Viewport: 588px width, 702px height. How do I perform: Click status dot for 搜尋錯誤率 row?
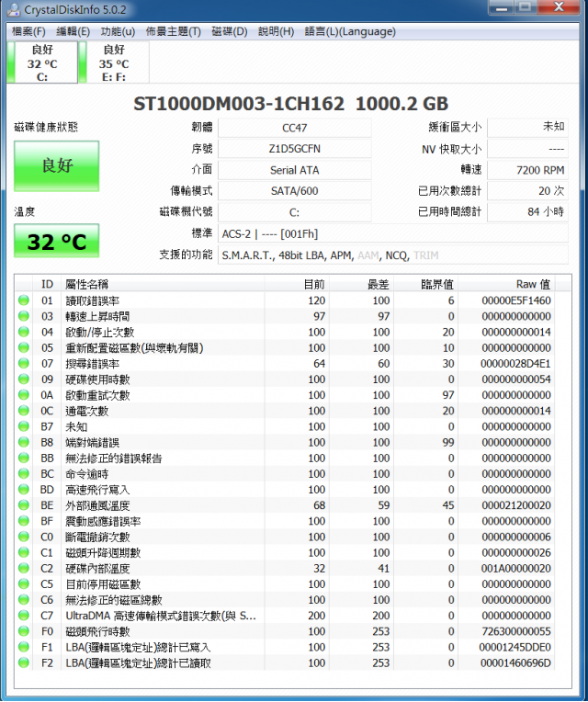coord(24,364)
